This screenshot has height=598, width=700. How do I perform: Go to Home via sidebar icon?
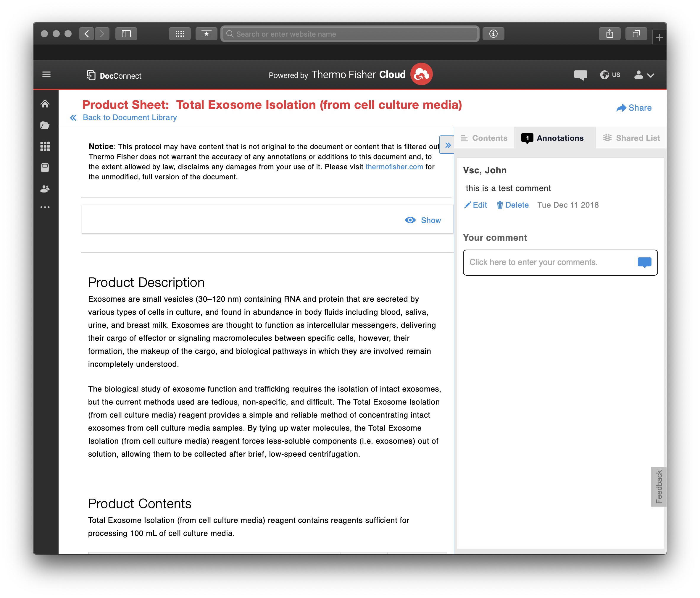[45, 104]
